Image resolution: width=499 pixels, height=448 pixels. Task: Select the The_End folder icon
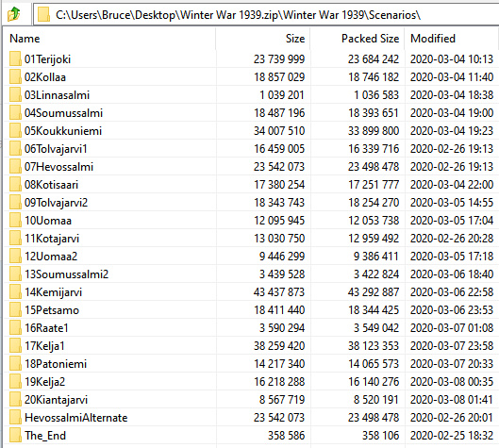tap(15, 436)
